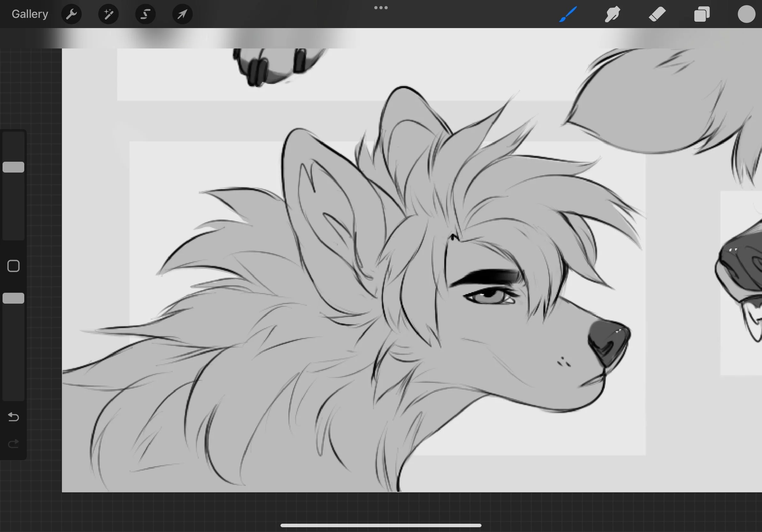
Task: Tap the dimmed redo arrow
Action: (14, 444)
